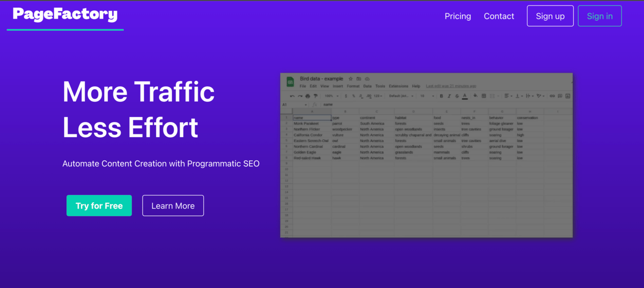Click the Undo icon in the Sheets toolbar
The width and height of the screenshot is (644, 288).
tap(292, 96)
